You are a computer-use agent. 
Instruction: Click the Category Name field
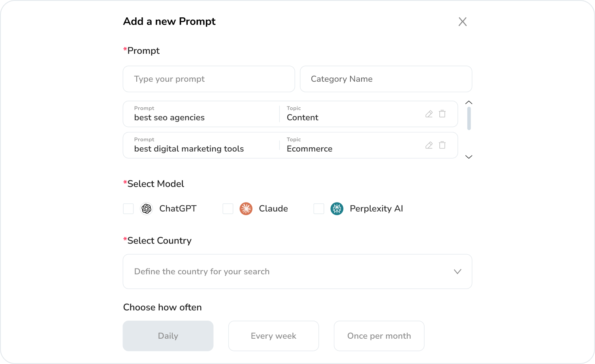point(386,79)
